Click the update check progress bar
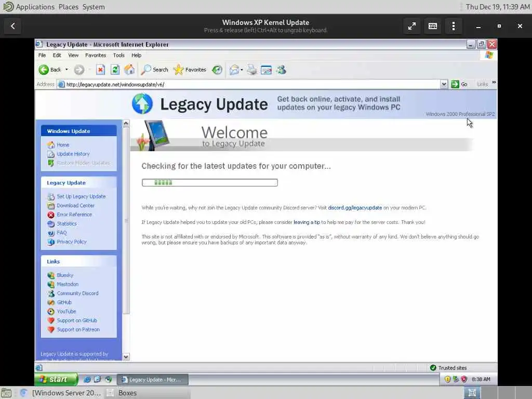 coord(210,182)
